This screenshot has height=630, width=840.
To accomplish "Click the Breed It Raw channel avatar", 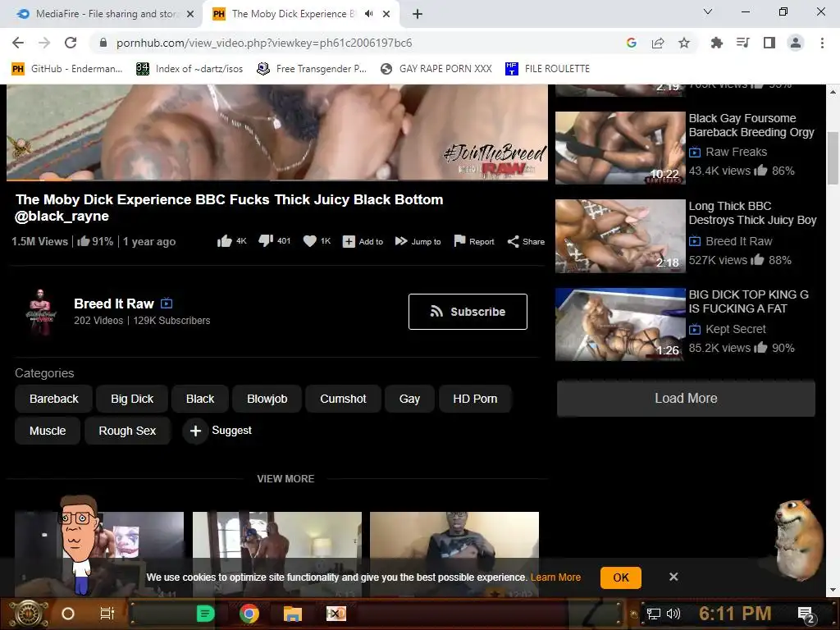I will (x=40, y=313).
